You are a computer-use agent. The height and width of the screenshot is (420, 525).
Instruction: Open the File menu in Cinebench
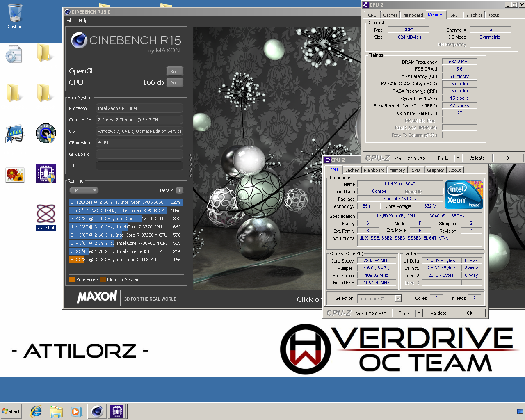(70, 21)
